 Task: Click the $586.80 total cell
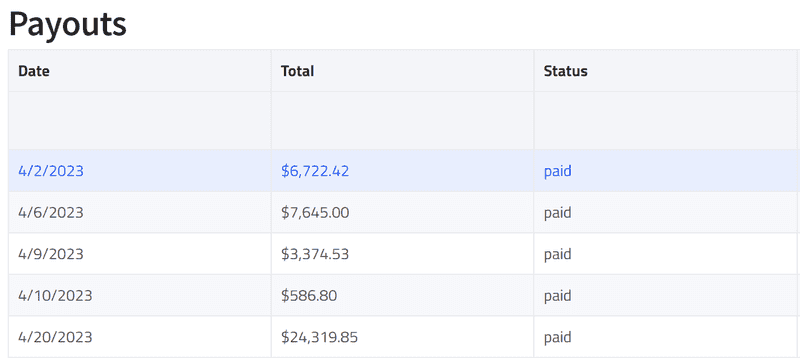tap(402, 295)
